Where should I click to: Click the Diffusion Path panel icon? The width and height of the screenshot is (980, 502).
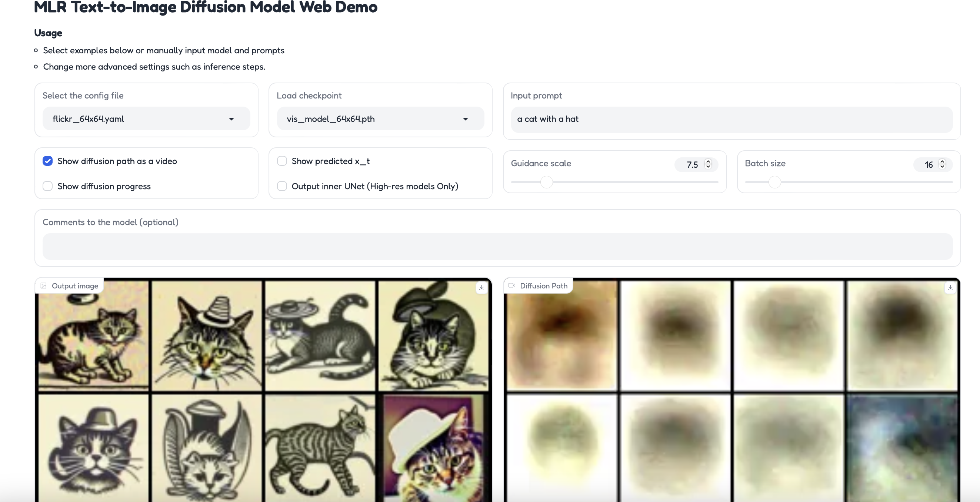point(512,286)
